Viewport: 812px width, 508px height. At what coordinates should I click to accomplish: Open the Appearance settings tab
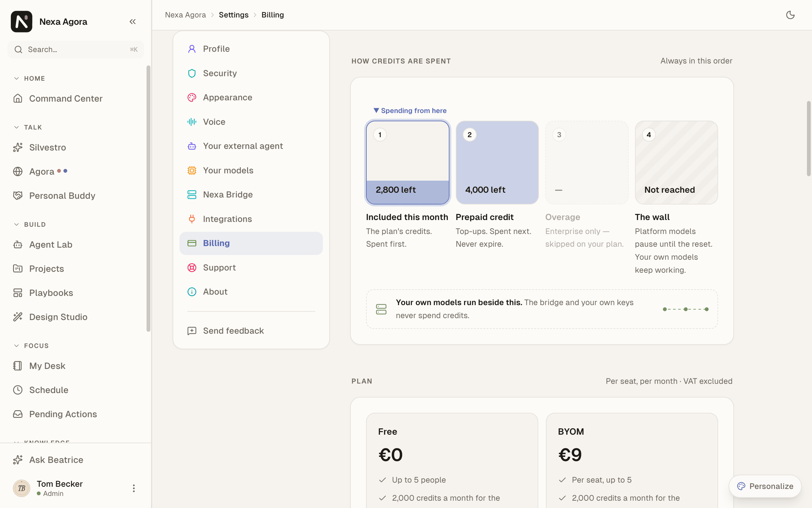click(x=251, y=97)
